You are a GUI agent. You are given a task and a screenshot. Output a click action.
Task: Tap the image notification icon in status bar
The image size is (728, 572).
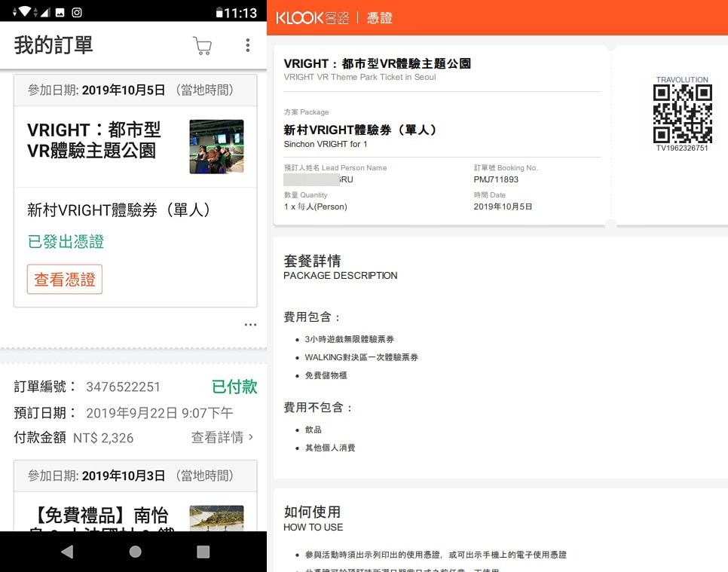(60, 13)
